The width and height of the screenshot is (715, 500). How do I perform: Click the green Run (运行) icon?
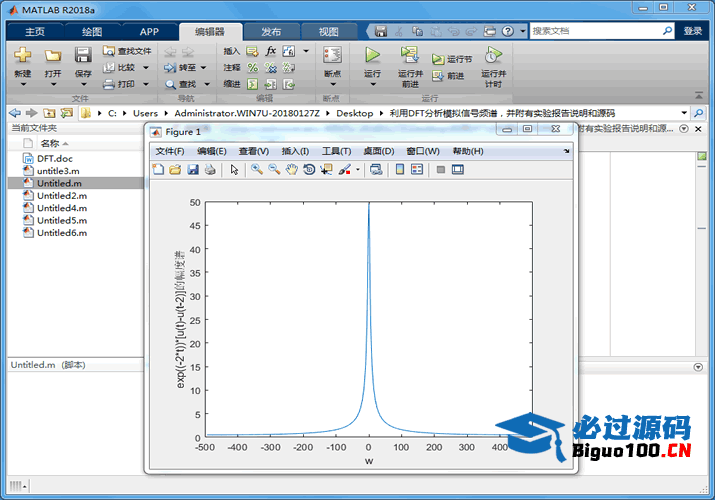373,55
